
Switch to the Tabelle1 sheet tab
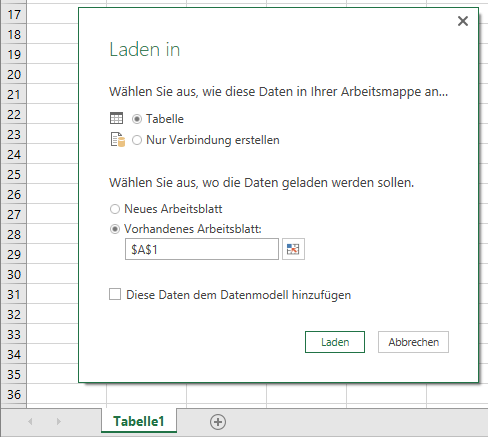(139, 421)
